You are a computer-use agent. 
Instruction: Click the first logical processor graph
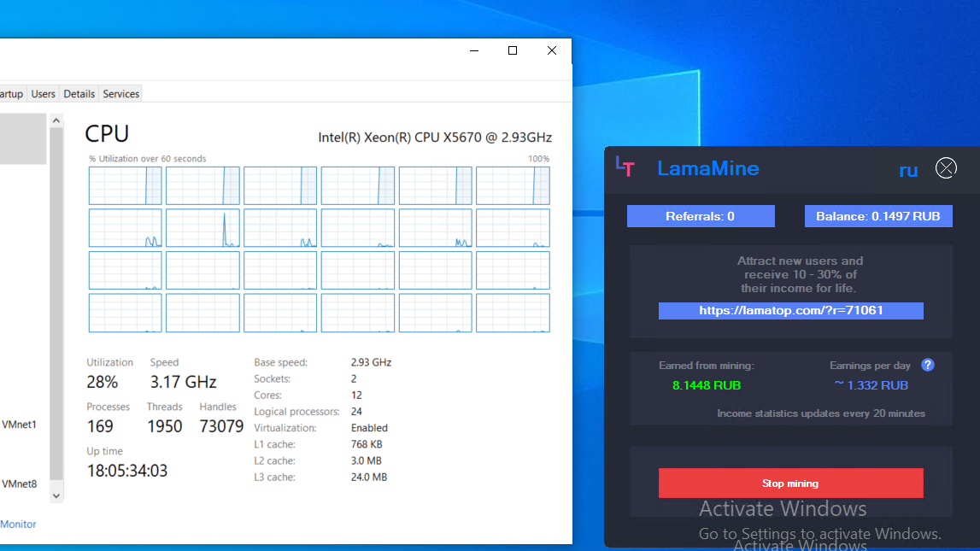click(x=125, y=185)
